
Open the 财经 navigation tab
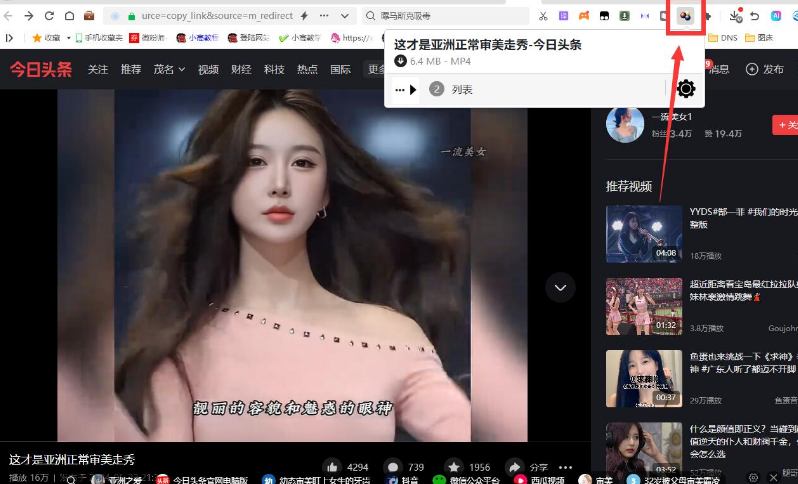pyautogui.click(x=241, y=69)
